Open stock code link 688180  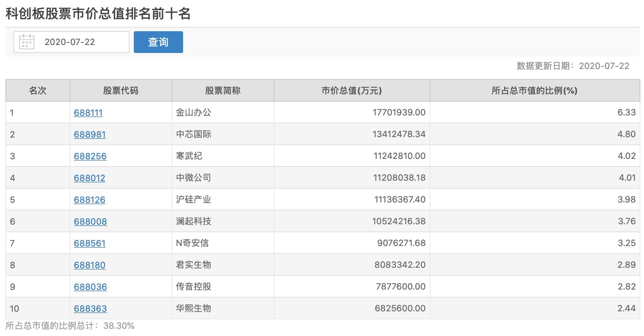pos(90,265)
